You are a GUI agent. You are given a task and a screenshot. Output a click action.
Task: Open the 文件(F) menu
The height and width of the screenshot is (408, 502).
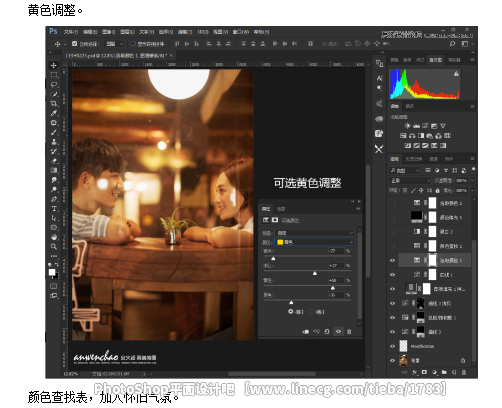click(x=71, y=32)
